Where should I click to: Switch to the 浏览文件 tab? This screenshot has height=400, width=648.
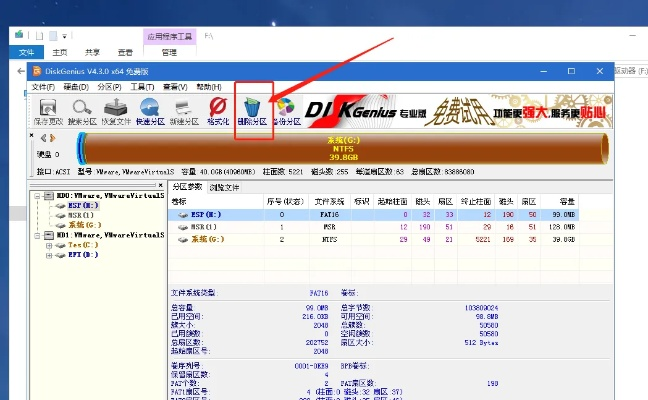[x=226, y=187]
